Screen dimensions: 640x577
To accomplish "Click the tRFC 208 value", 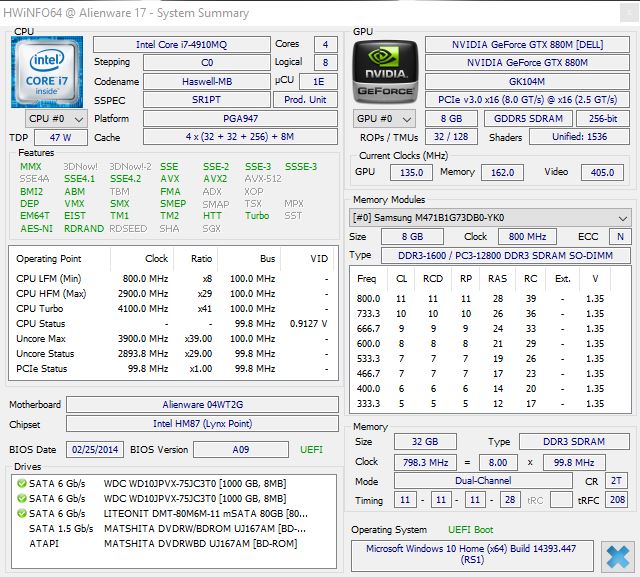I will [617, 499].
